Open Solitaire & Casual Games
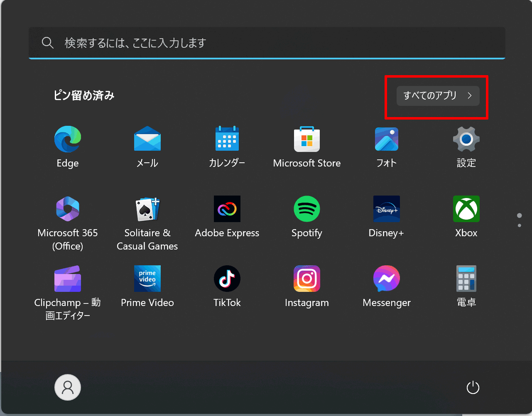 point(147,223)
